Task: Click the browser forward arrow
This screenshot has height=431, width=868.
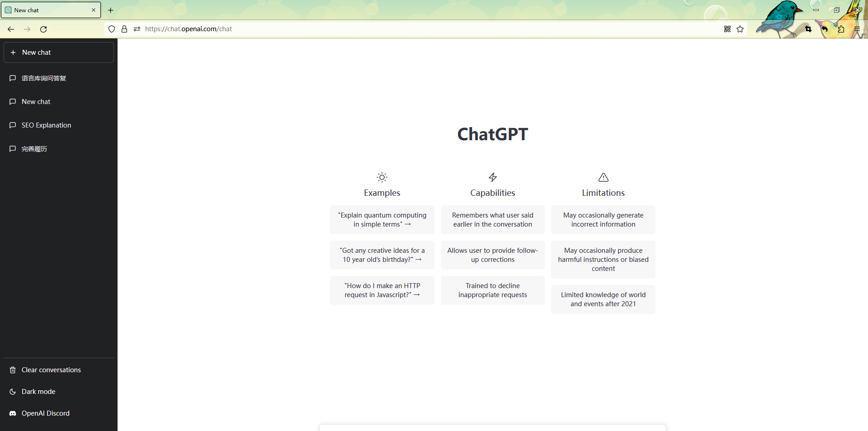Action: (x=27, y=29)
